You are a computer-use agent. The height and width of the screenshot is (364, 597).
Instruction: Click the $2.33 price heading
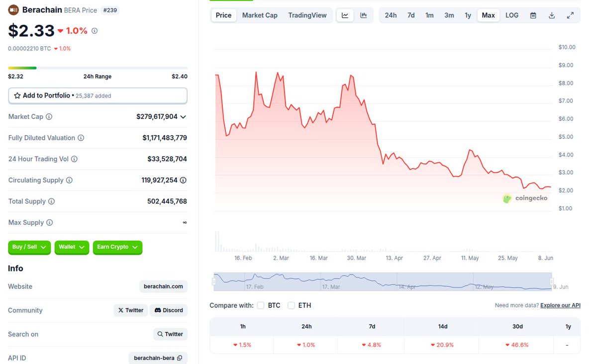(x=31, y=31)
